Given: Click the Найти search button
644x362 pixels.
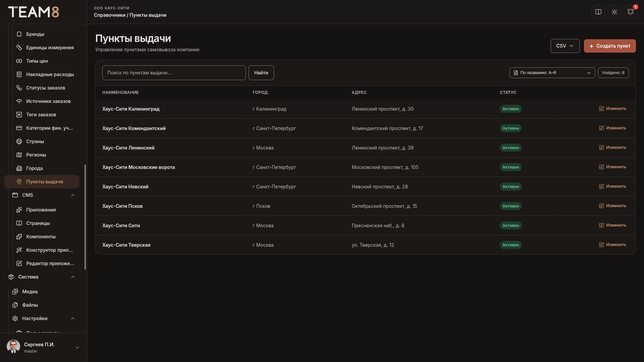Looking at the screenshot, I should [261, 73].
